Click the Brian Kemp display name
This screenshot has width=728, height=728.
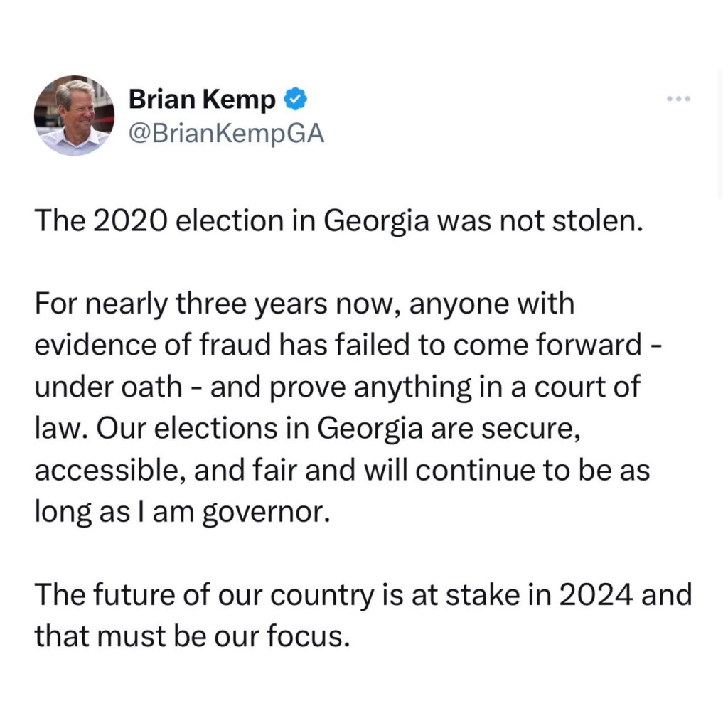coord(201,101)
